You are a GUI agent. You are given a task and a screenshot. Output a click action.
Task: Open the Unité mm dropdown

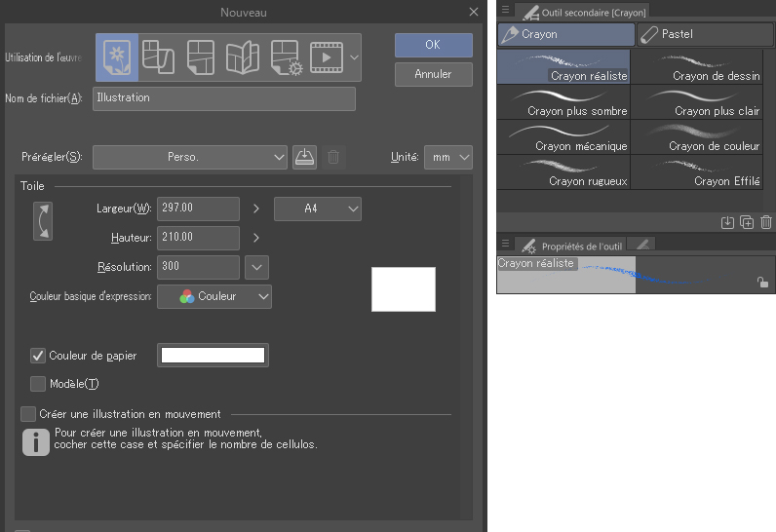coord(447,157)
